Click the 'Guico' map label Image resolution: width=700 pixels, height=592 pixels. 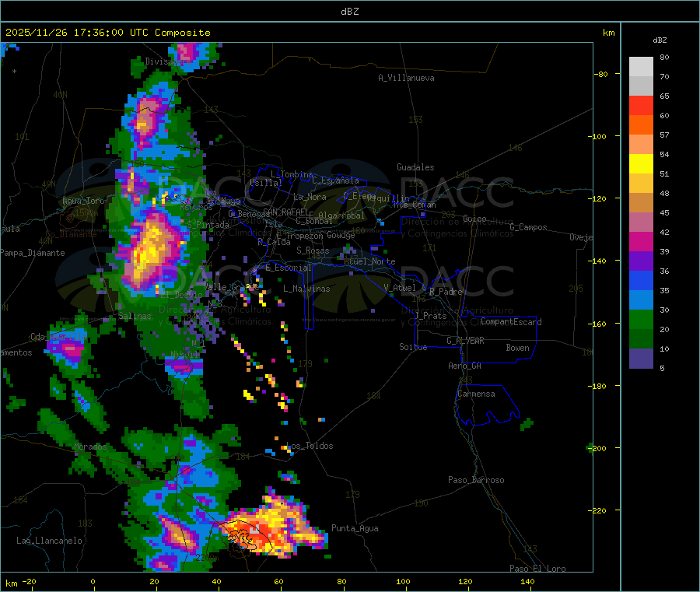tap(474, 219)
